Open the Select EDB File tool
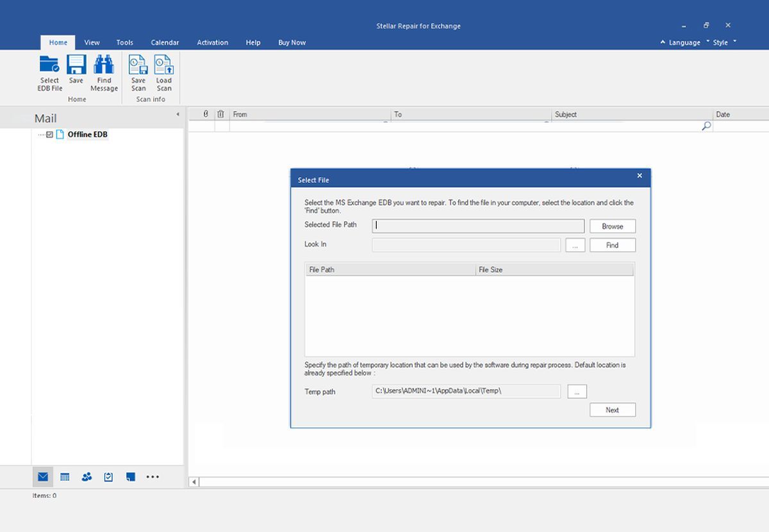The height and width of the screenshot is (532, 769). (49, 73)
